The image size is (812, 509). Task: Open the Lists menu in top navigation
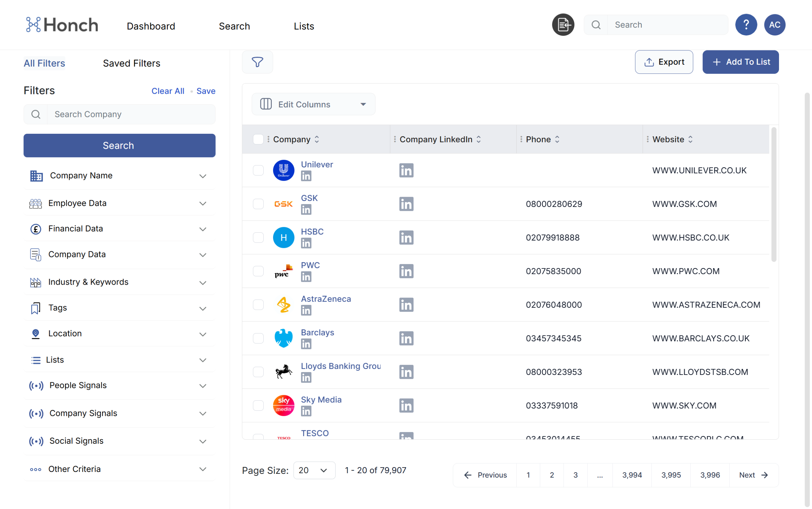pos(304,26)
